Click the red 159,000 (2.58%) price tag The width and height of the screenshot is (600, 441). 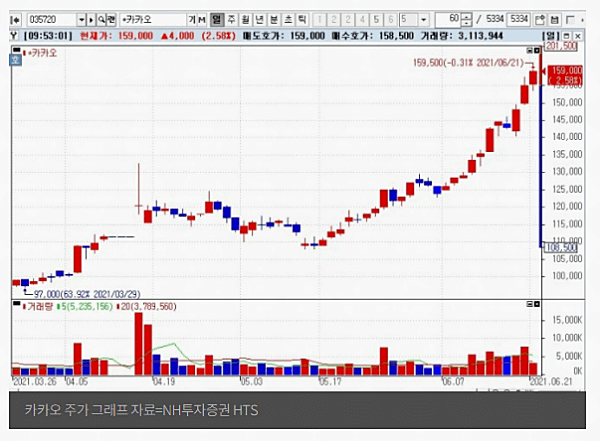[565, 75]
